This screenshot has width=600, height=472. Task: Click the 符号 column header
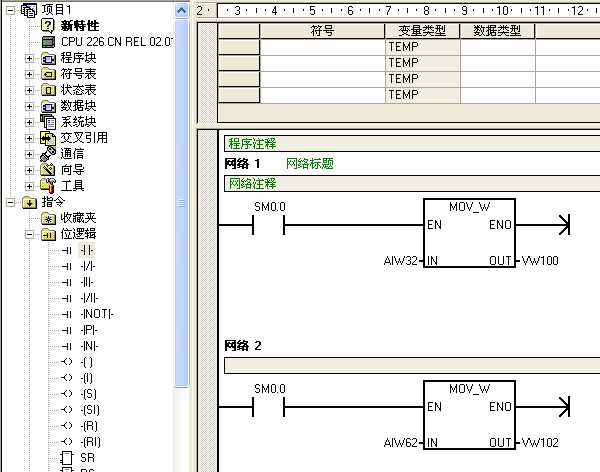[322, 31]
